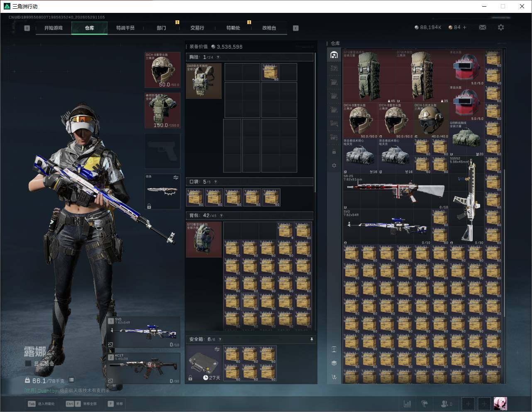Open the settings gear in top bar
The image size is (532, 412).
tap(501, 27)
